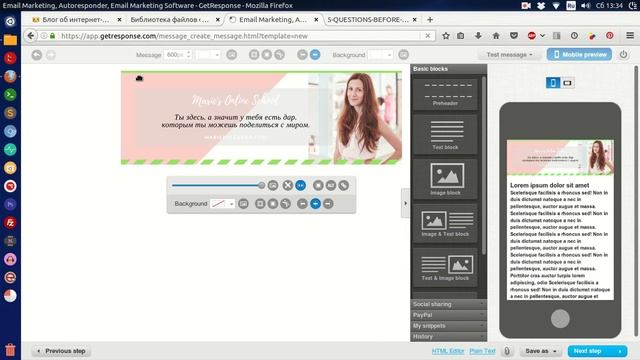Click message border icon in top toolbar
640x360 pixels.
coord(254,55)
